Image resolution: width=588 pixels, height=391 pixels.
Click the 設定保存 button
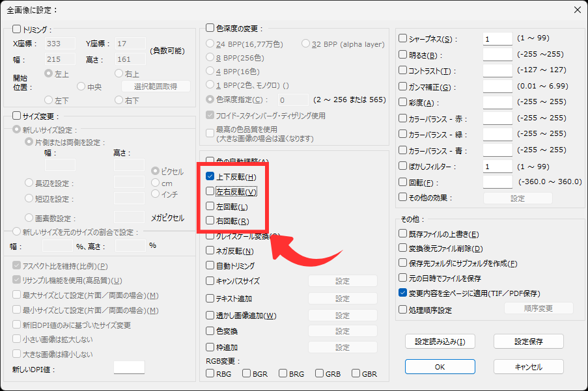click(x=528, y=341)
